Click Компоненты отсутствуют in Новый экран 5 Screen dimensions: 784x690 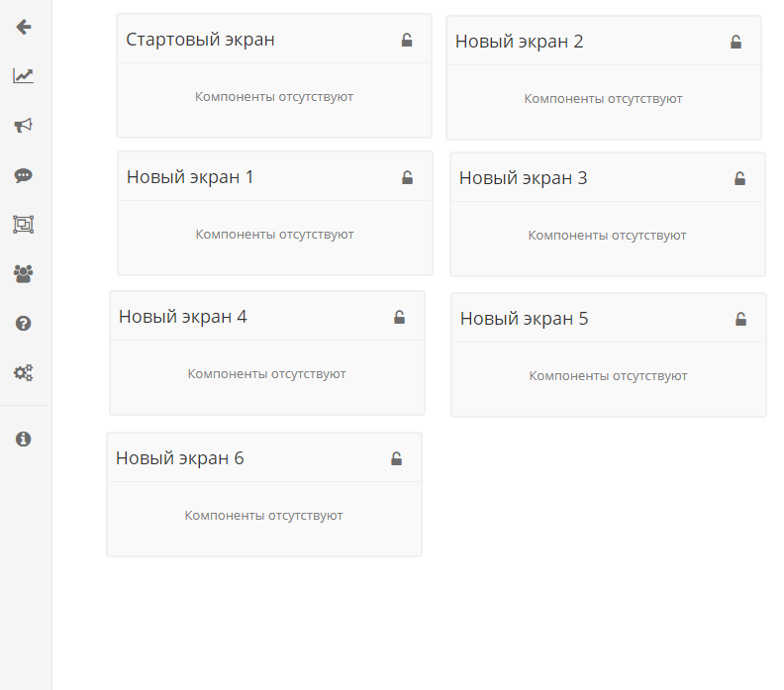click(608, 376)
